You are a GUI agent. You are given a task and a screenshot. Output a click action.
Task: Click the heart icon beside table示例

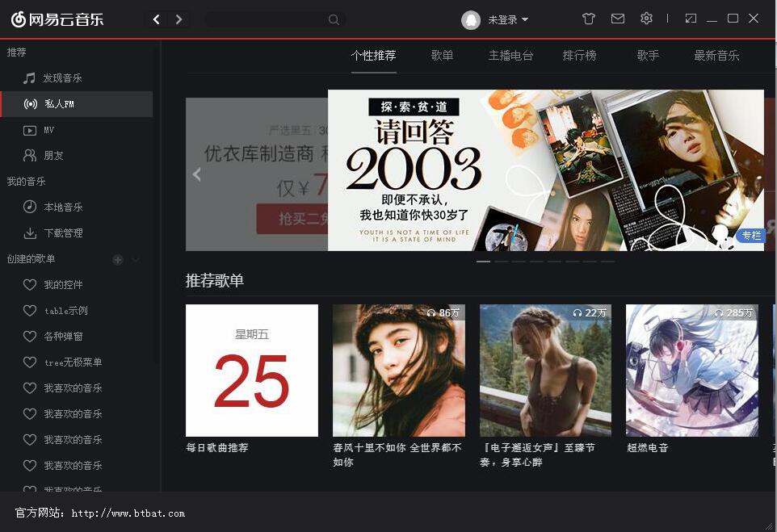click(30, 311)
